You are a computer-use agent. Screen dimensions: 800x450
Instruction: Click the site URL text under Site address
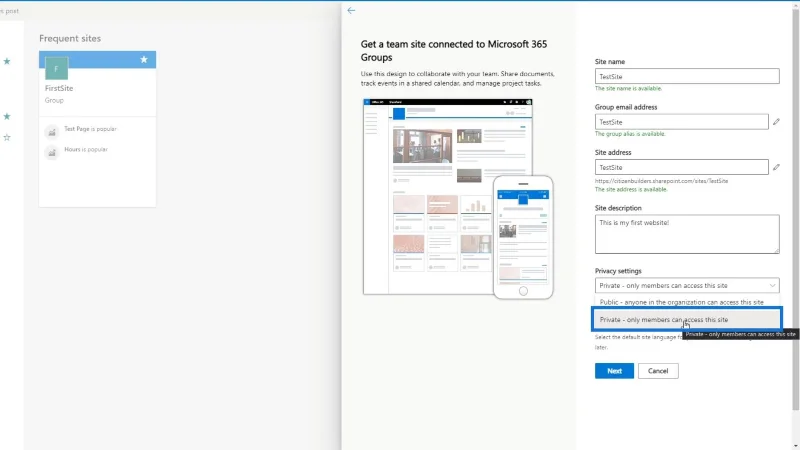coord(661,181)
